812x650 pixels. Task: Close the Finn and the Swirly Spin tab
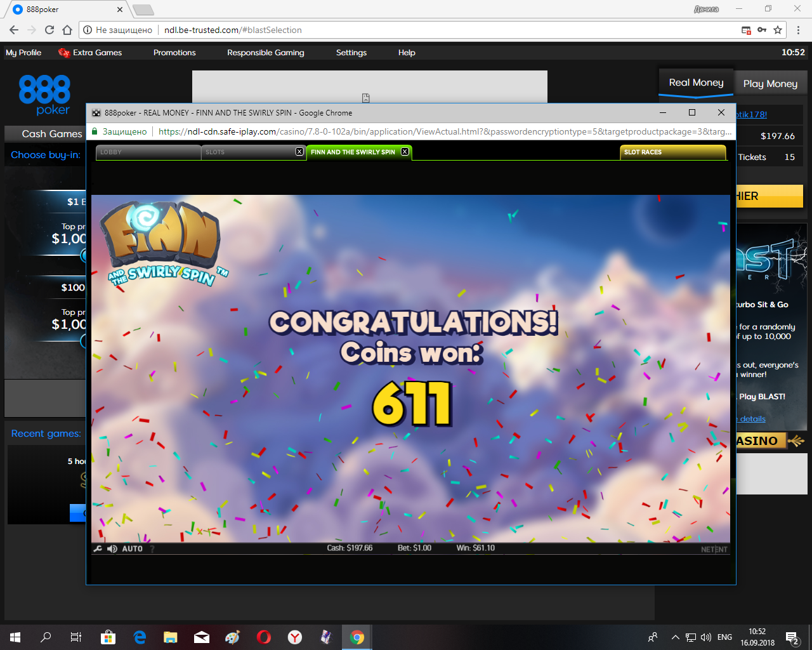pyautogui.click(x=405, y=152)
